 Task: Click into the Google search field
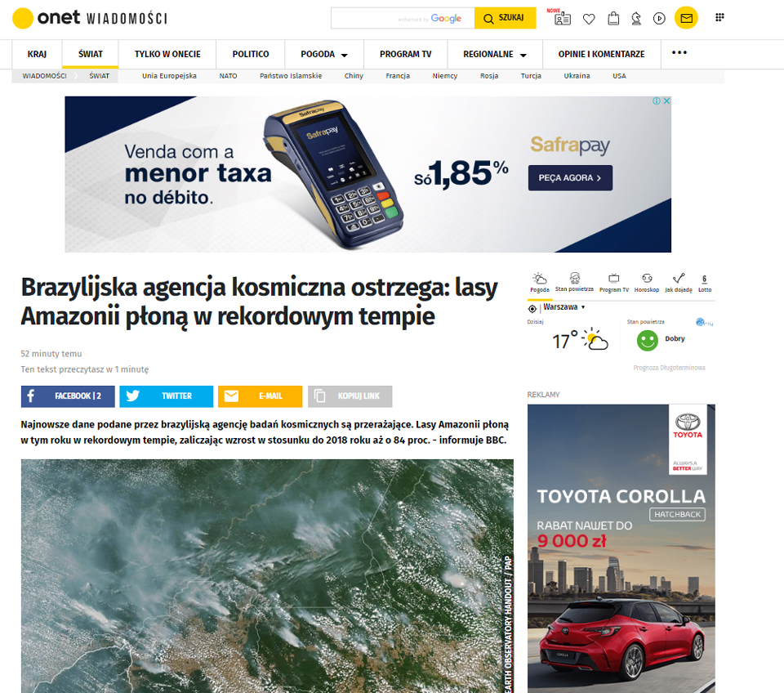[403, 18]
